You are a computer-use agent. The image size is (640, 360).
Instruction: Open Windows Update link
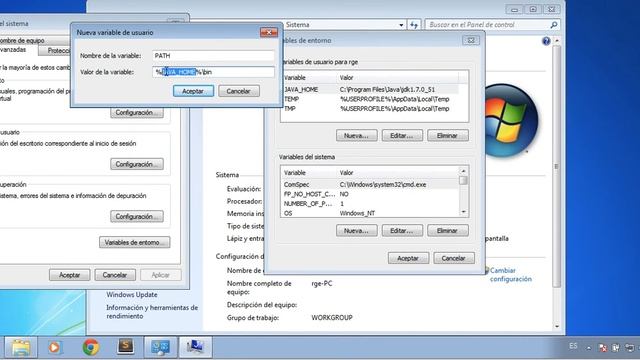(132, 295)
